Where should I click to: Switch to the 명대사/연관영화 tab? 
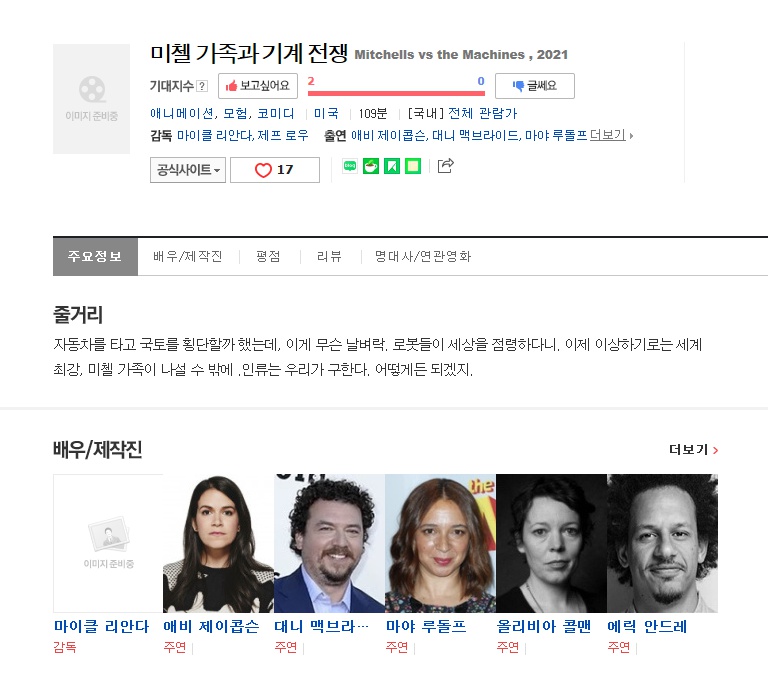click(423, 257)
